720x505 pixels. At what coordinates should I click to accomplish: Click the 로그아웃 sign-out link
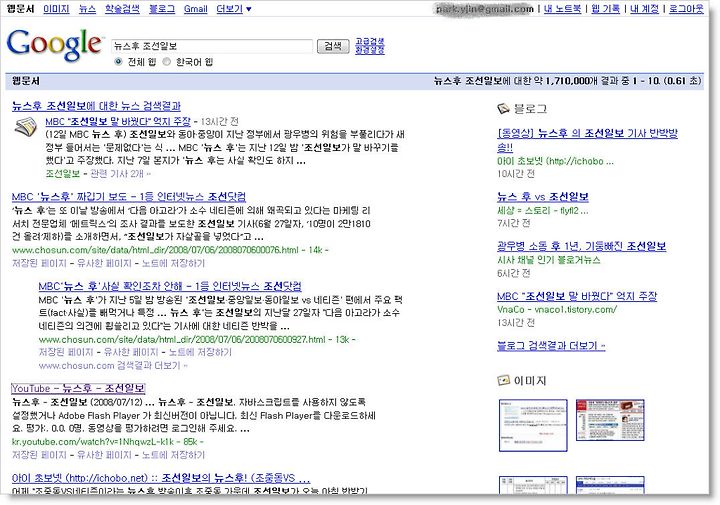(686, 9)
